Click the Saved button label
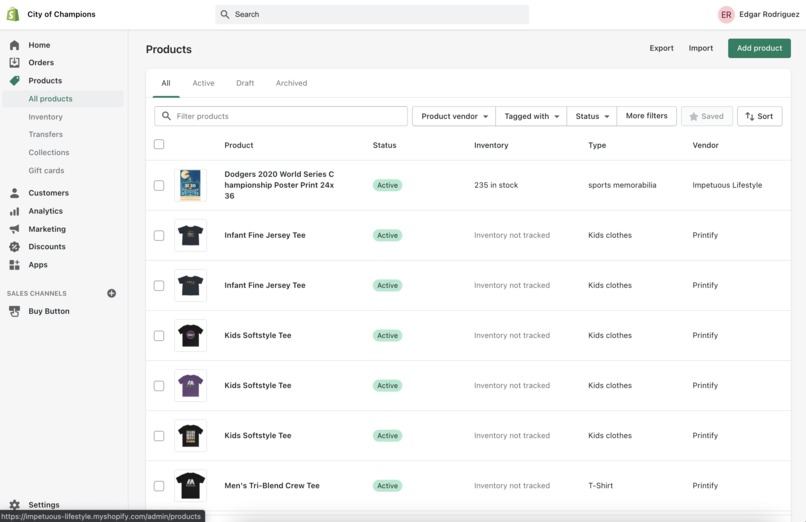Image resolution: width=806 pixels, height=522 pixels. tap(712, 117)
